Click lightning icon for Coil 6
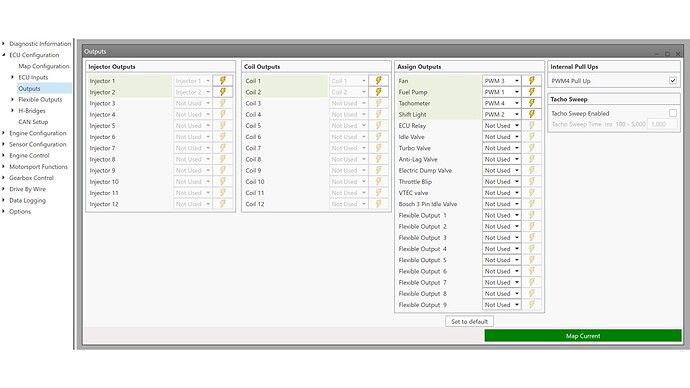 pos(378,137)
